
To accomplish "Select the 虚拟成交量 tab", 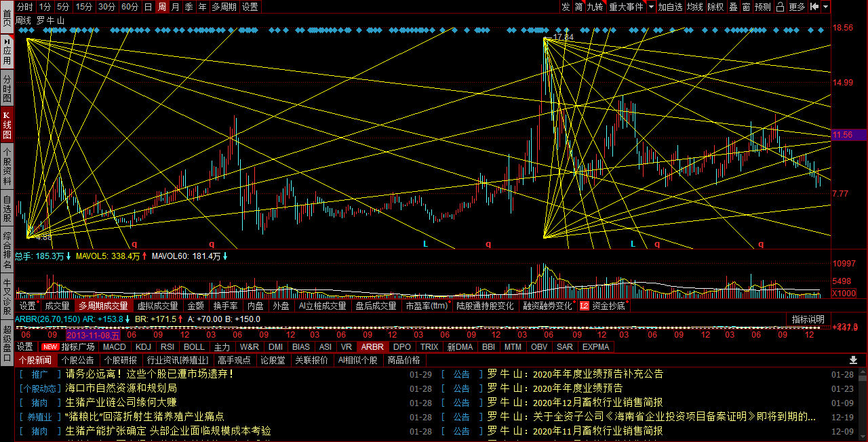I will pyautogui.click(x=157, y=306).
